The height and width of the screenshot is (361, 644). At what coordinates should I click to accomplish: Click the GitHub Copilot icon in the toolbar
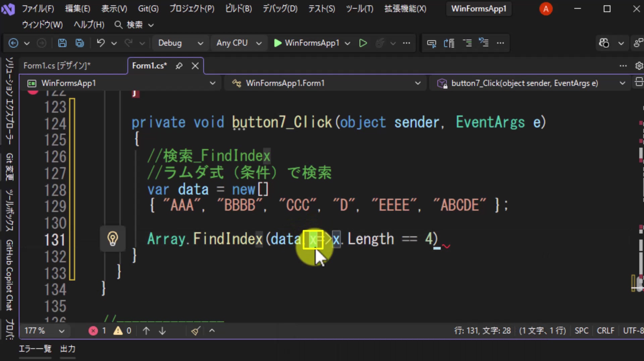[x=604, y=43]
